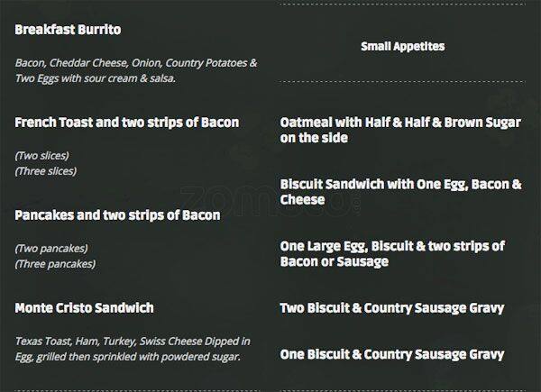Select Biscuit Sandwich with One Egg item

point(400,191)
